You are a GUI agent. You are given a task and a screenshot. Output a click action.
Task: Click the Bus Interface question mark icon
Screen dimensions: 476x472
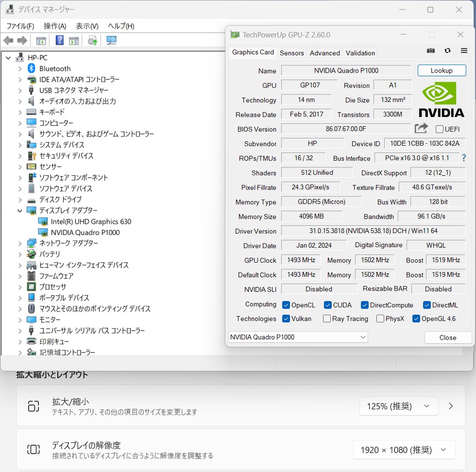(x=463, y=157)
